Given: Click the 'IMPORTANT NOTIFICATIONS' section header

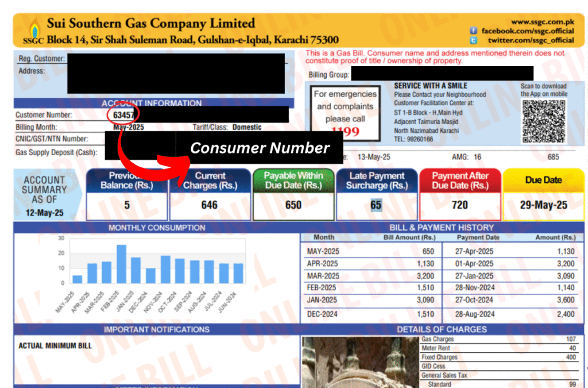Looking at the screenshot, I should pyautogui.click(x=157, y=329).
